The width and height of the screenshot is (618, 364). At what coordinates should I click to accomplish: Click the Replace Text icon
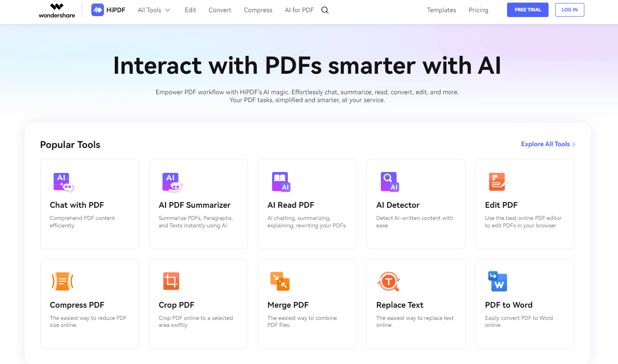coord(388,282)
